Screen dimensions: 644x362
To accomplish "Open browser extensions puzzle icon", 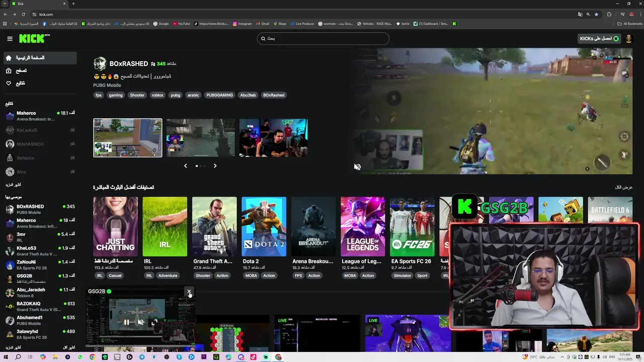I will coord(609,14).
